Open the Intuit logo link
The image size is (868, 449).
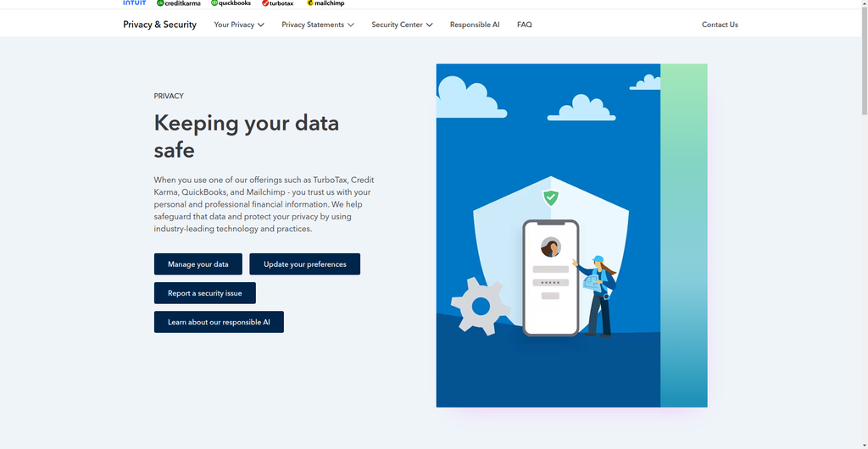135,3
